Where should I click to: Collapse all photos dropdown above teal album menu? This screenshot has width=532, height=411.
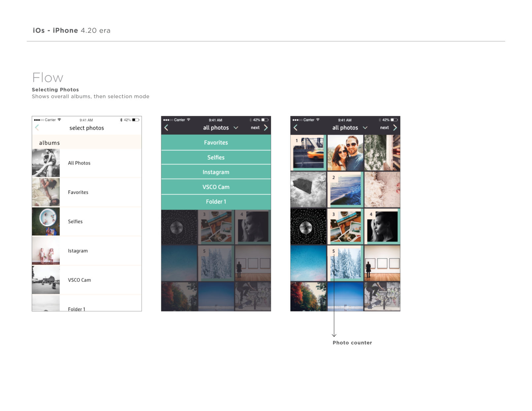236,128
